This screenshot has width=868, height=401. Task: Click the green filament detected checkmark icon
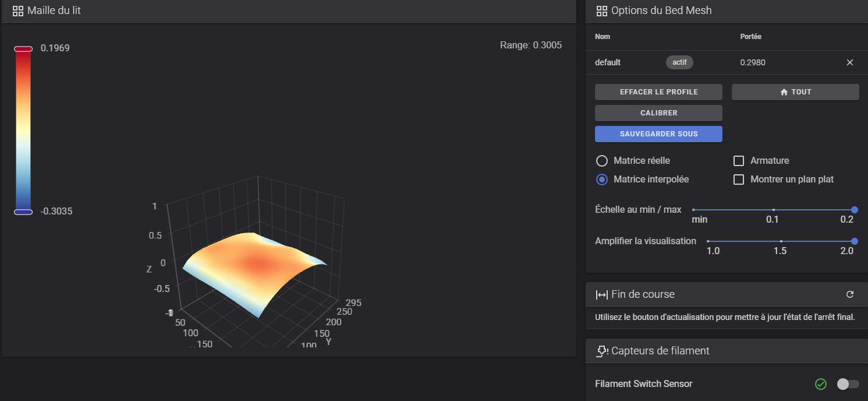pyautogui.click(x=821, y=384)
